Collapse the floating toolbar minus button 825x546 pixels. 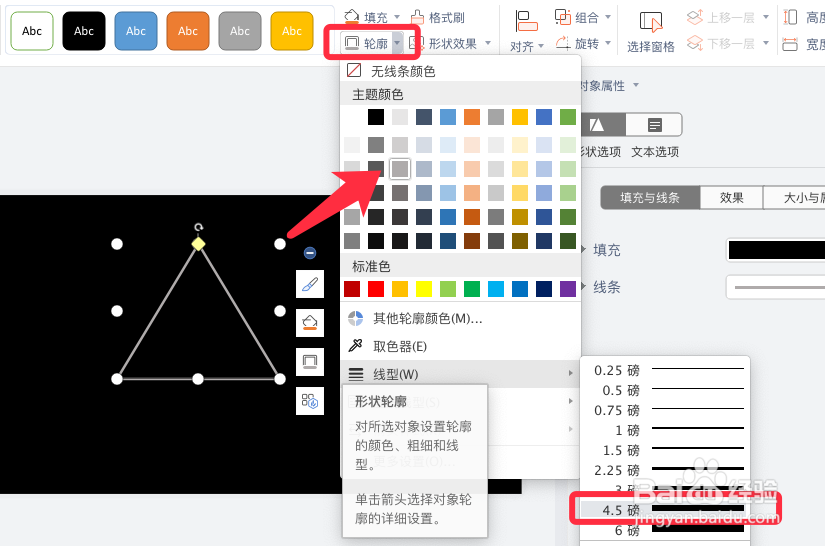coord(310,253)
